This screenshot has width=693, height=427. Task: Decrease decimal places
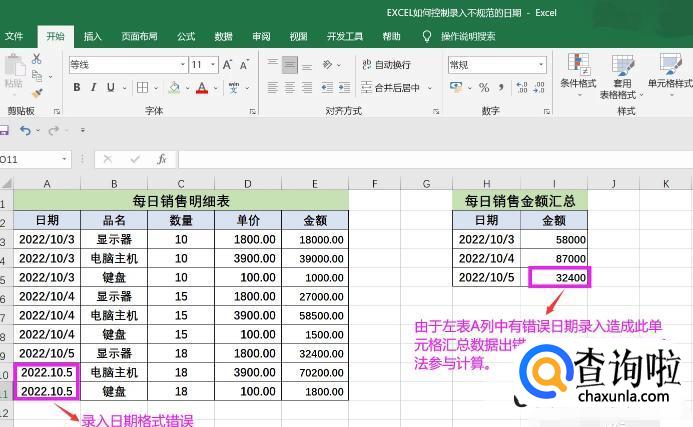pyautogui.click(x=539, y=88)
